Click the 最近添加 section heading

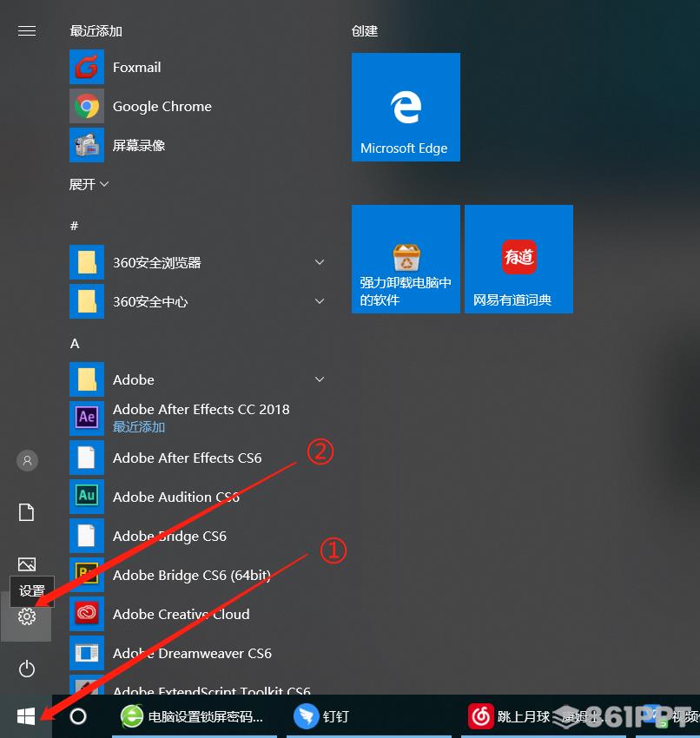click(96, 31)
